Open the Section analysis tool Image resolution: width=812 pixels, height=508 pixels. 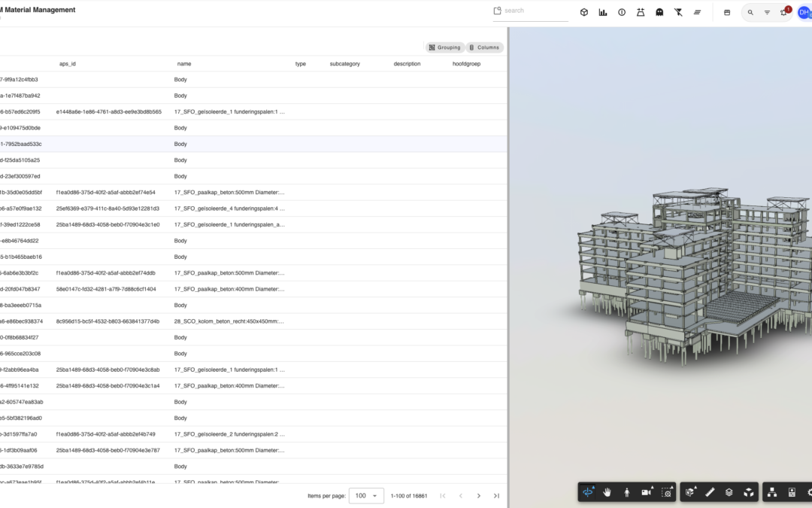click(x=689, y=492)
